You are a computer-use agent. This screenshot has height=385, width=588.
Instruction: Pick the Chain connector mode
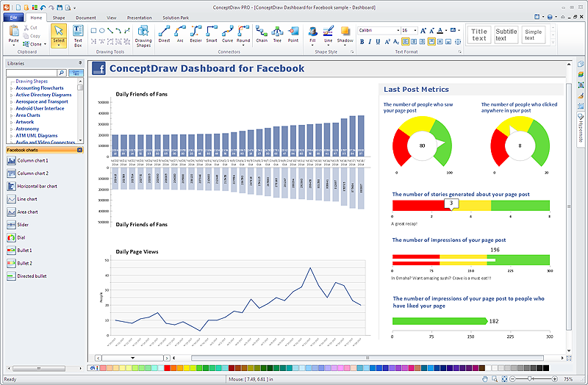pos(262,34)
